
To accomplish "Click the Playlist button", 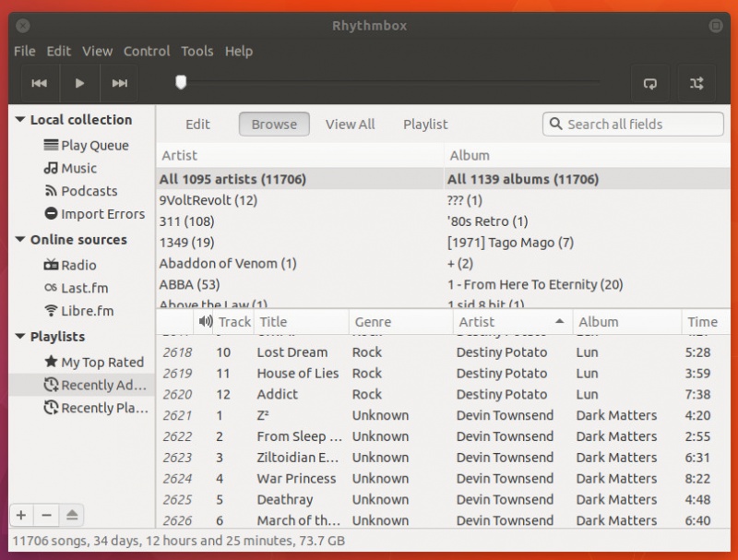I will [425, 124].
